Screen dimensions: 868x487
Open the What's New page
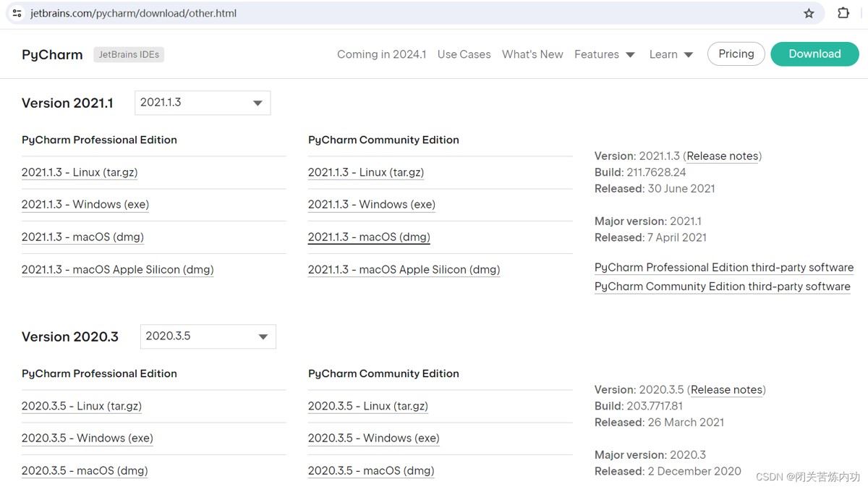point(532,54)
